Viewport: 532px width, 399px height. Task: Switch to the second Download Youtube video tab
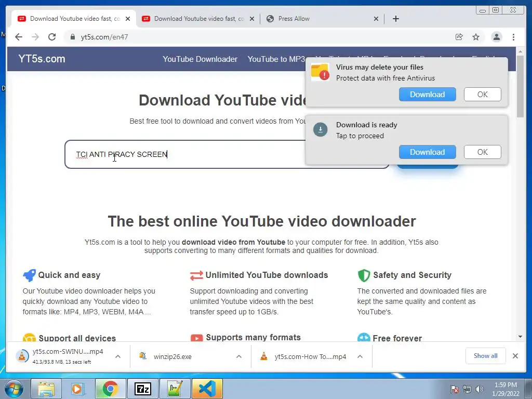198,19
